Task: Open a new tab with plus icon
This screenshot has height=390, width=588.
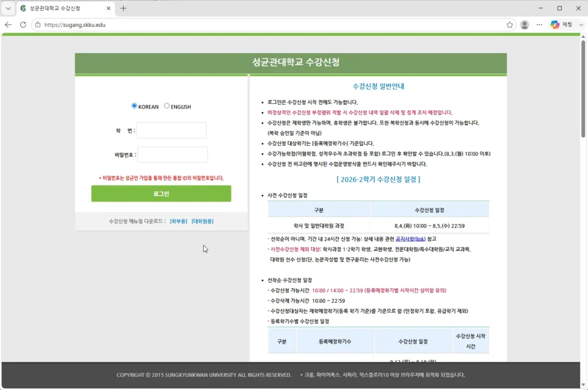Action: click(123, 8)
